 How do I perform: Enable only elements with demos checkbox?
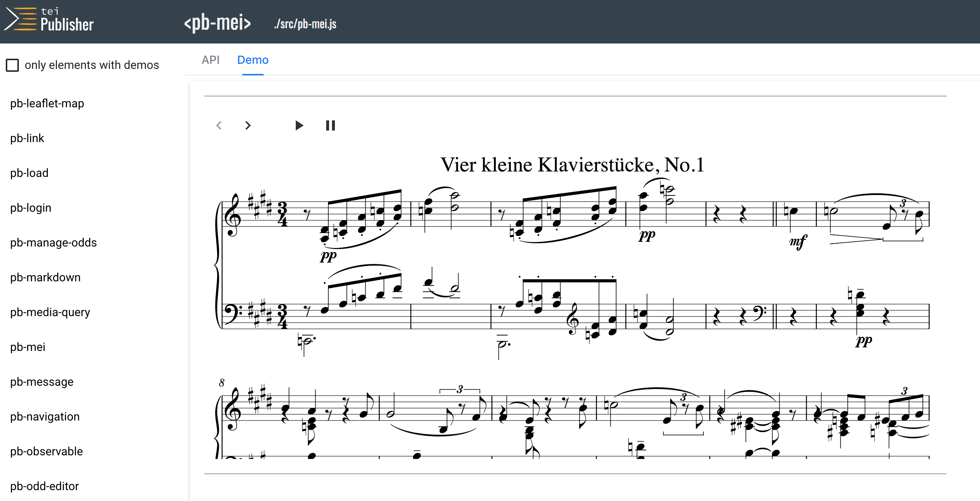(13, 65)
